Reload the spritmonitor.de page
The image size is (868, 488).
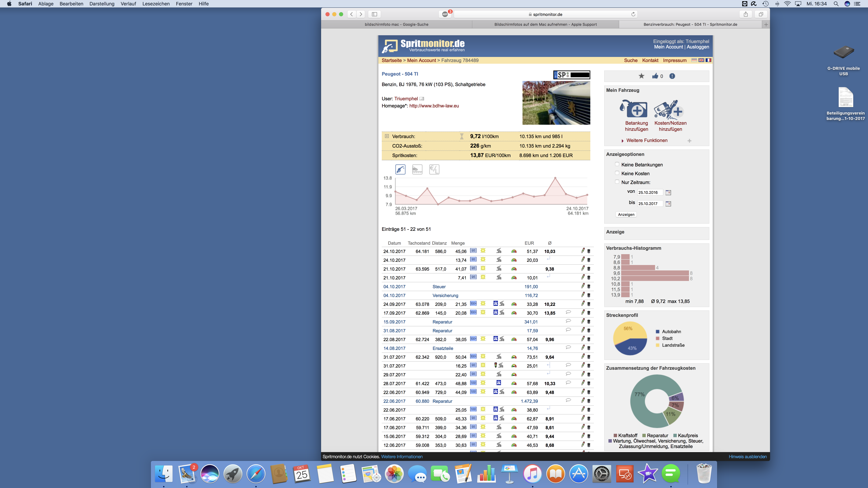[634, 14]
